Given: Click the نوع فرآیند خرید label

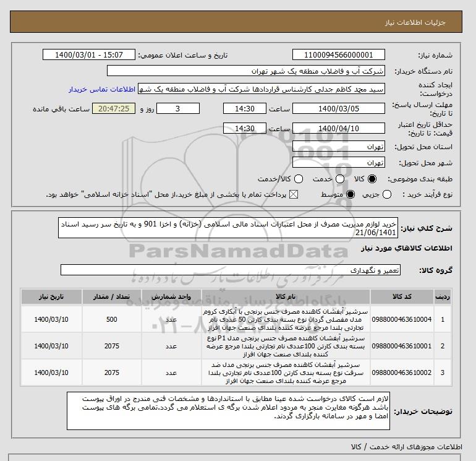Looking at the screenshot, I should [427, 194].
